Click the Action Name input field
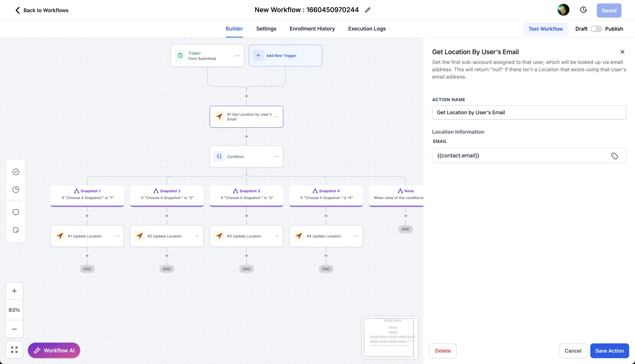 coord(528,112)
